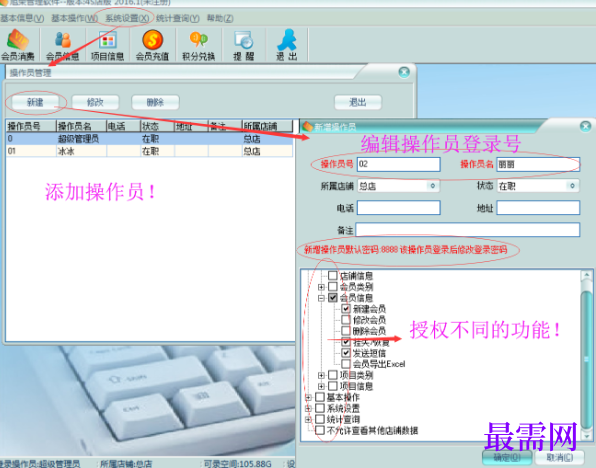Uncheck 新建会员 checkbox

click(x=346, y=308)
